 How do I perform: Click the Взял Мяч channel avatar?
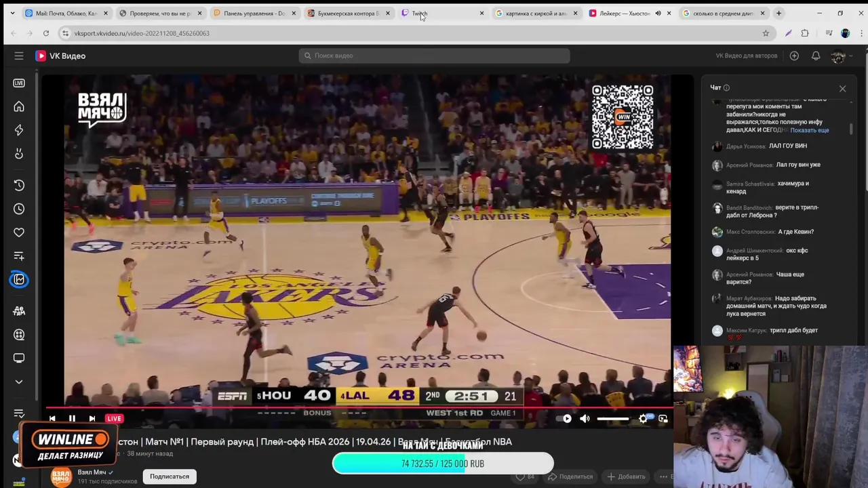click(61, 477)
